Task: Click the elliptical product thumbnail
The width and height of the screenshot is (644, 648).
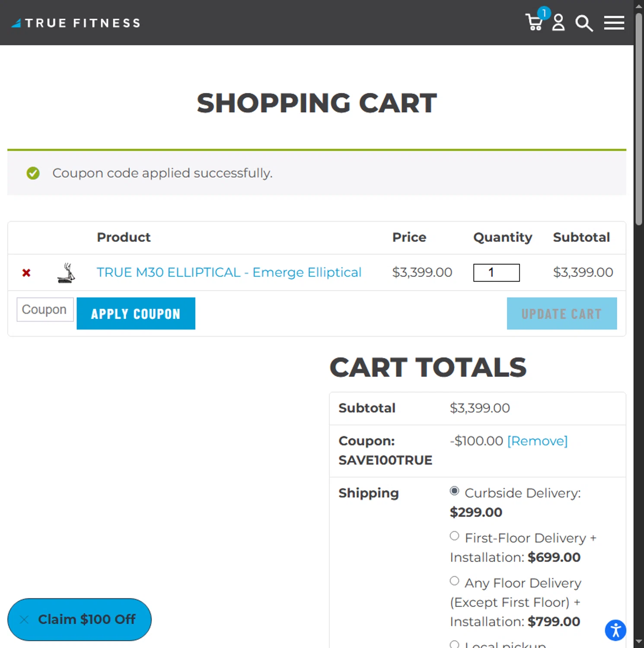Action: (x=66, y=273)
